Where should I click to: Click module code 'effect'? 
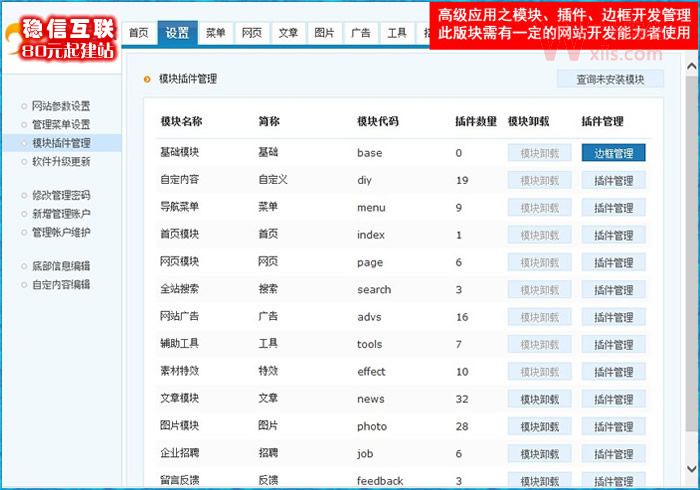[x=371, y=372]
